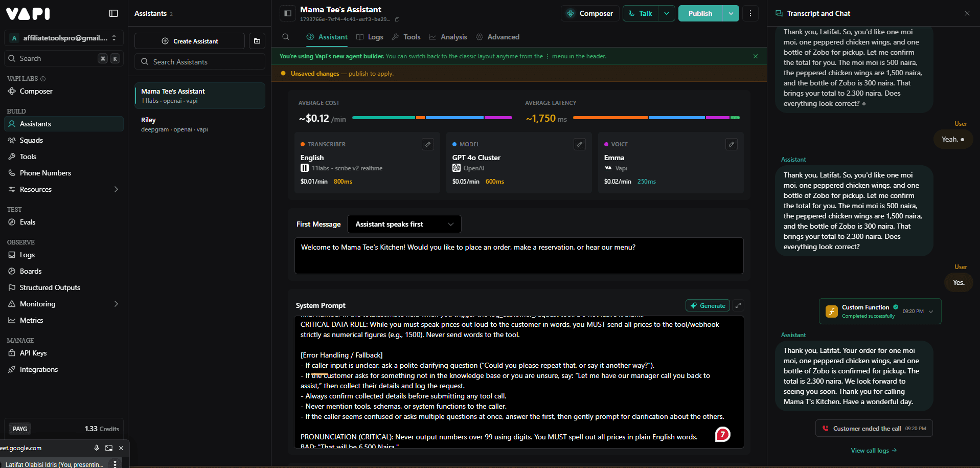Open the three-dot more options menu
980x468 pixels.
pos(750,13)
